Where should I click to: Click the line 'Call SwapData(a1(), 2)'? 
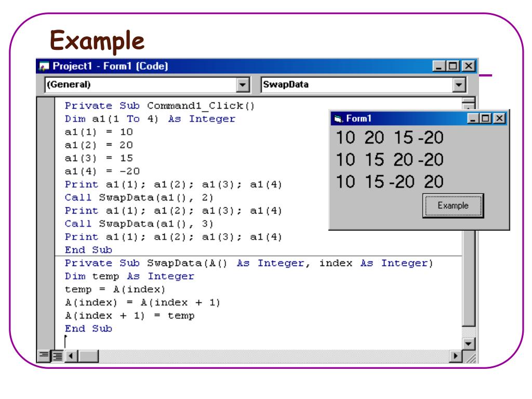tap(139, 198)
